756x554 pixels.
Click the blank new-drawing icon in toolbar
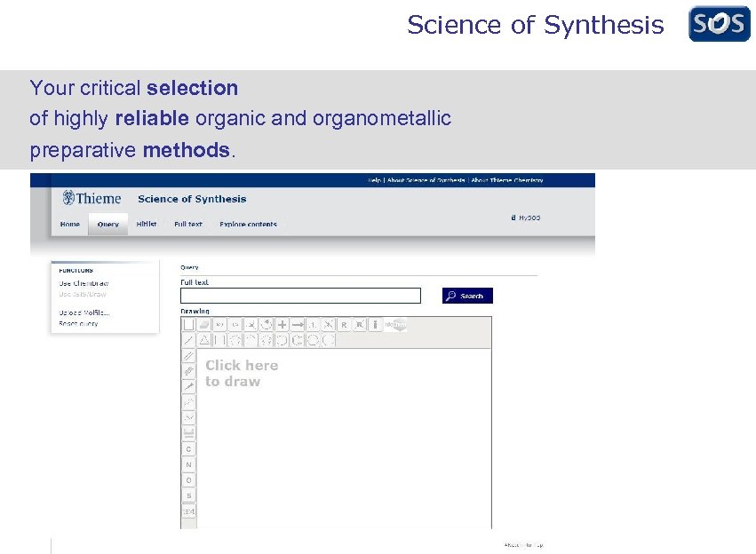(188, 325)
